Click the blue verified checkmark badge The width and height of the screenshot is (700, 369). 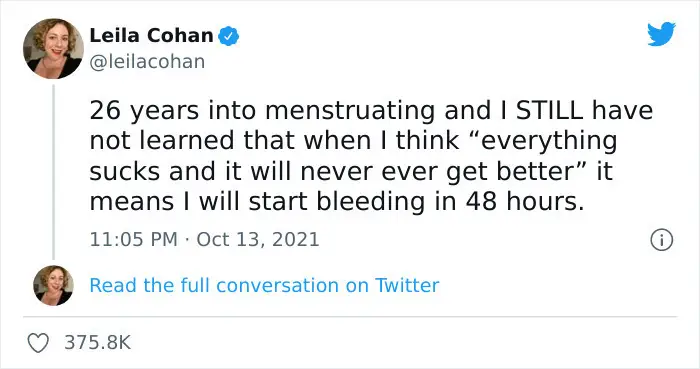(229, 36)
